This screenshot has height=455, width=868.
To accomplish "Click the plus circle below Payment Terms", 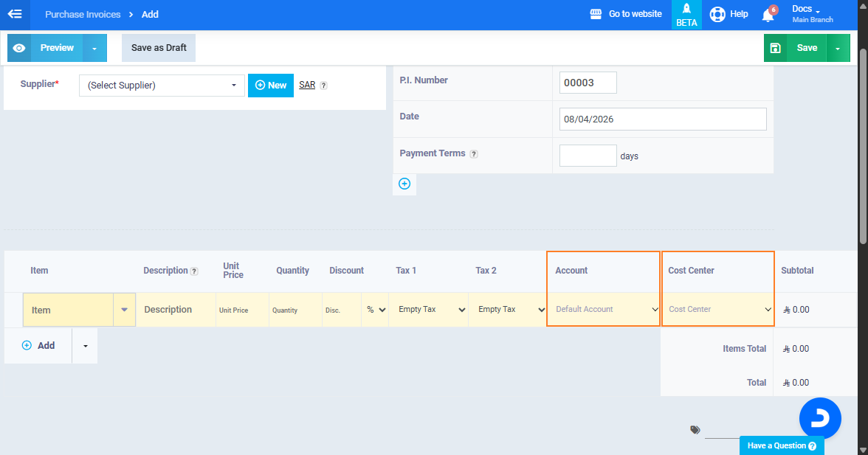I will pyautogui.click(x=404, y=184).
